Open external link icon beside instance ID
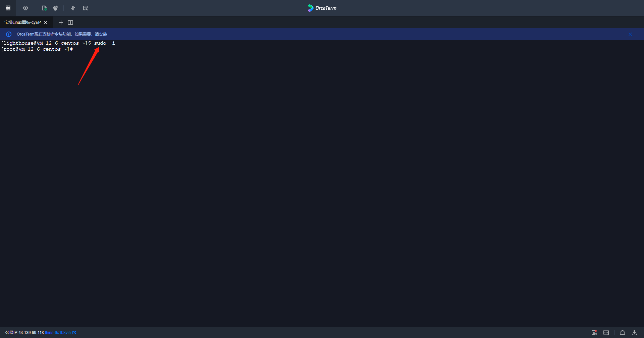644x338 pixels. 74,333
